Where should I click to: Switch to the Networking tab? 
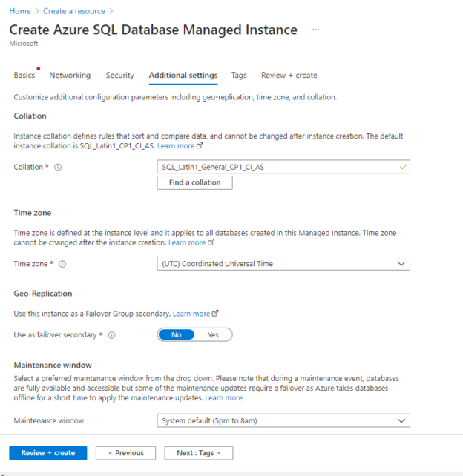70,76
